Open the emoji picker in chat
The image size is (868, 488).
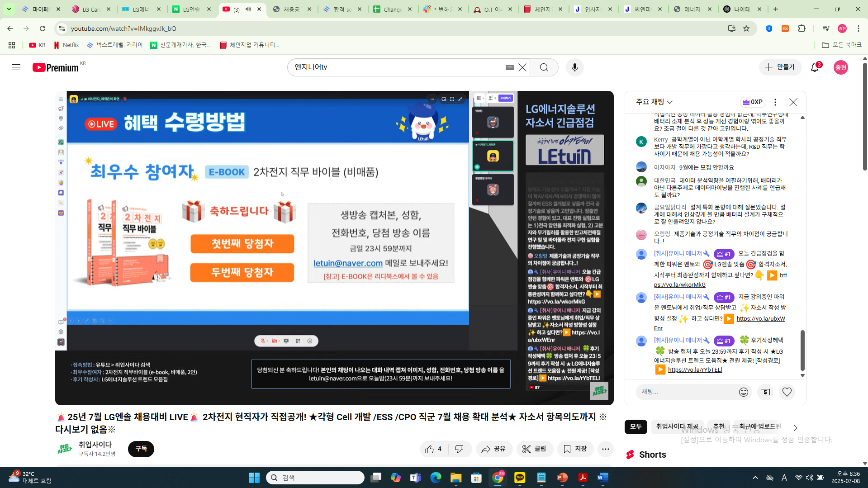tap(744, 392)
